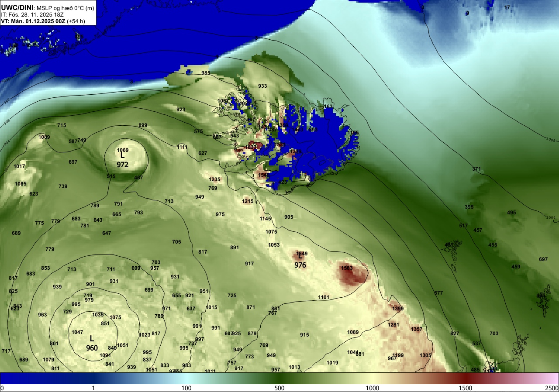Click the height value 853
Viewport: 559px width, 392px height.
[45, 268]
